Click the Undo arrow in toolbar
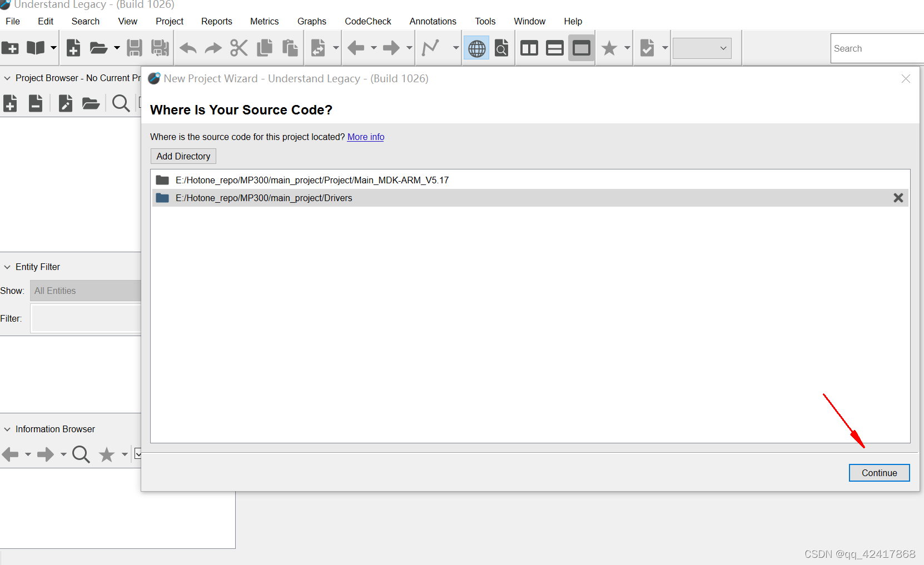Screen dimensions: 924x565 coord(188,49)
